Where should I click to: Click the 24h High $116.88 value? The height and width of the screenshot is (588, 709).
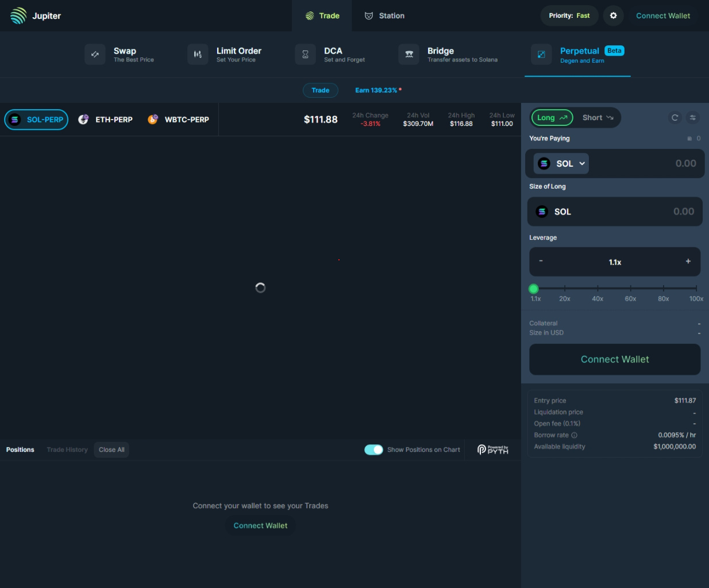coord(461,124)
